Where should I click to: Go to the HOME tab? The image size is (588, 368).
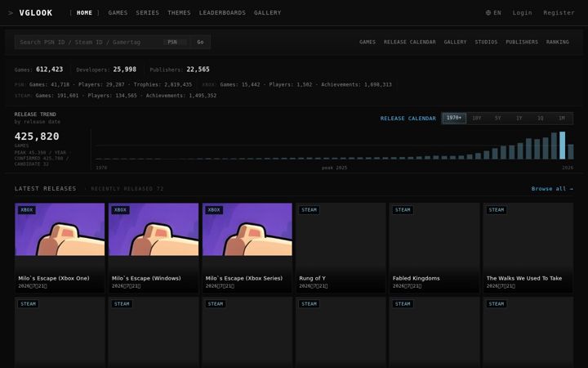(84, 13)
